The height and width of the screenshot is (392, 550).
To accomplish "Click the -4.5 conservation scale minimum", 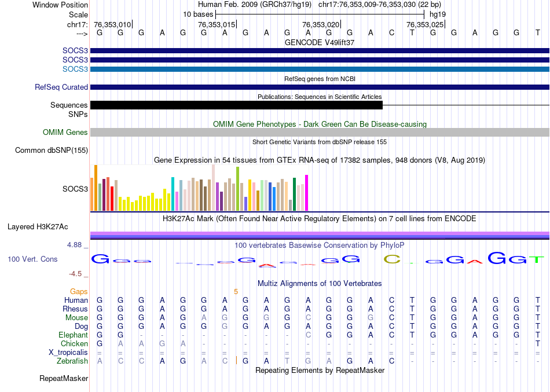I will 75,274.
